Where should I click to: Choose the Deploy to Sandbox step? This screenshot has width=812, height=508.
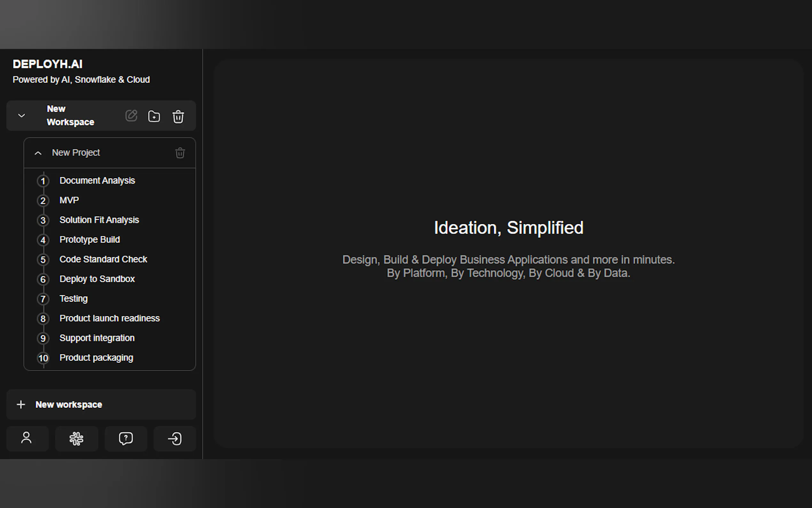pyautogui.click(x=97, y=279)
